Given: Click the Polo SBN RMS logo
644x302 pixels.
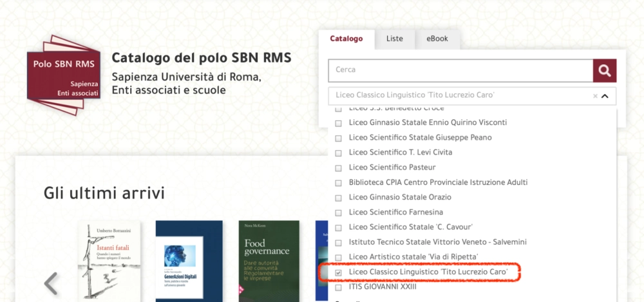Looking at the screenshot, I should coord(64,75).
